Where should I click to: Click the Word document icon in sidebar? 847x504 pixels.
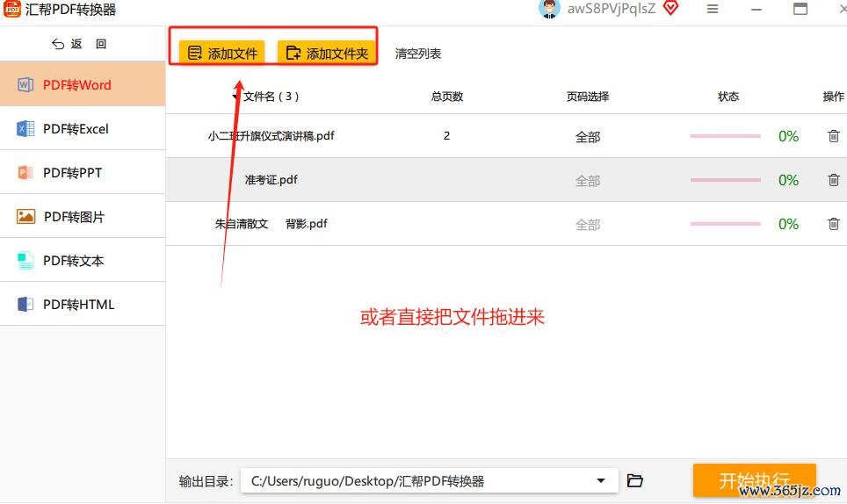pyautogui.click(x=25, y=84)
